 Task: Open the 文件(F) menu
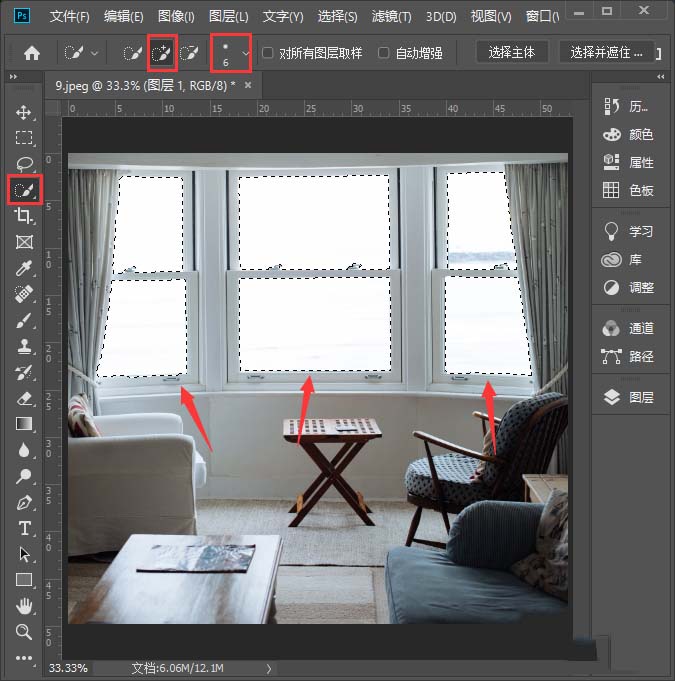click(x=69, y=17)
